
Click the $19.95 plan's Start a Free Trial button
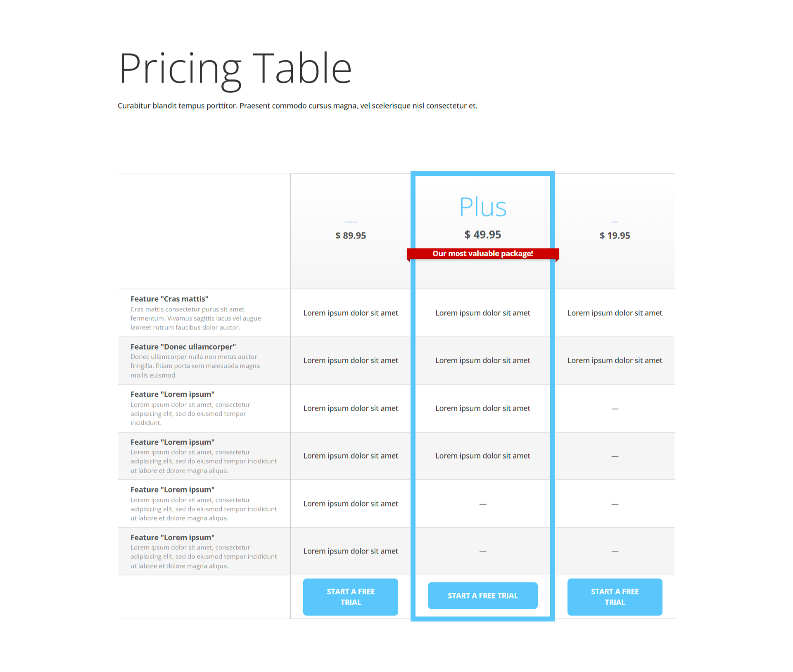(x=615, y=596)
